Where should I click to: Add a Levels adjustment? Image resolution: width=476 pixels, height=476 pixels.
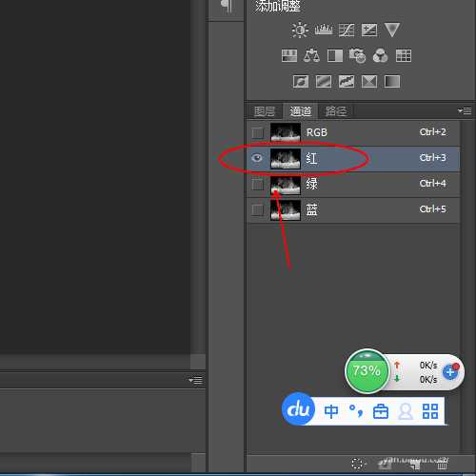pos(324,30)
